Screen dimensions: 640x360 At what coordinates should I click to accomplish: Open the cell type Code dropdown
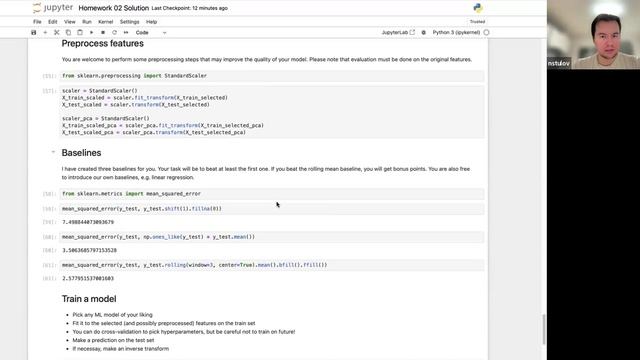pos(151,33)
